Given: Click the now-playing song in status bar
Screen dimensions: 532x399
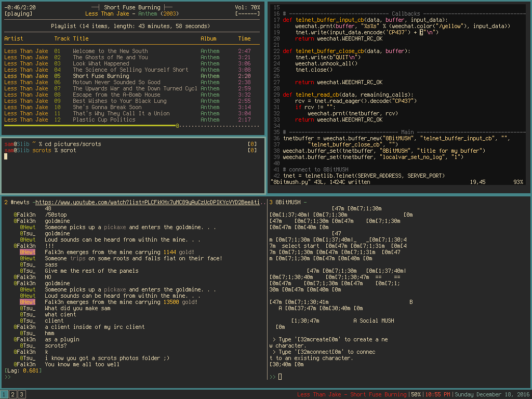Looking at the screenshot, I should [x=352, y=395].
